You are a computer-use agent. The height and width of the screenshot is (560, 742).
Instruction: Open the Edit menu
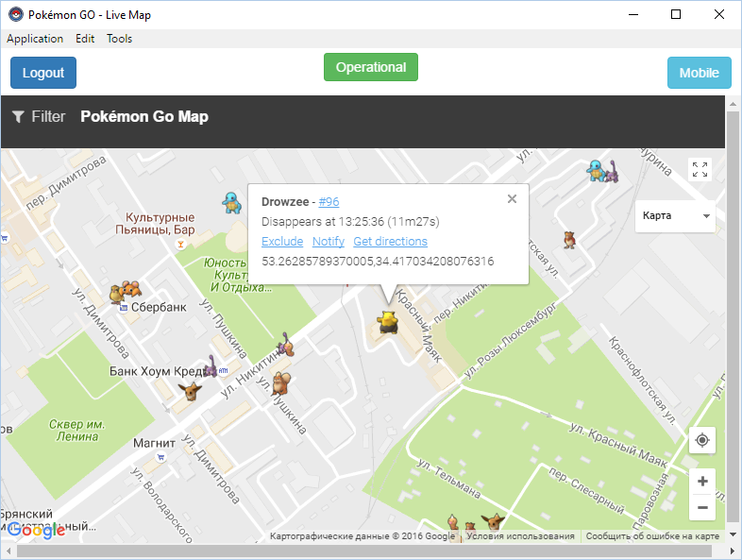pyautogui.click(x=85, y=39)
